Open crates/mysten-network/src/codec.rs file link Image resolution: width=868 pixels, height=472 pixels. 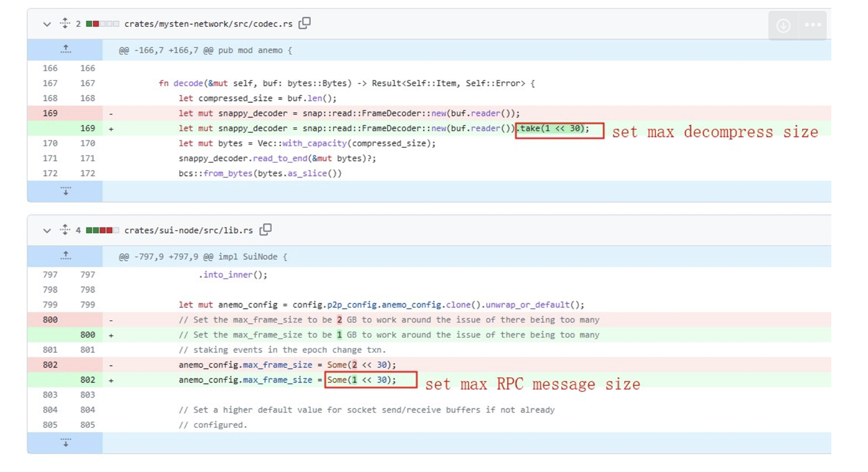coord(208,24)
